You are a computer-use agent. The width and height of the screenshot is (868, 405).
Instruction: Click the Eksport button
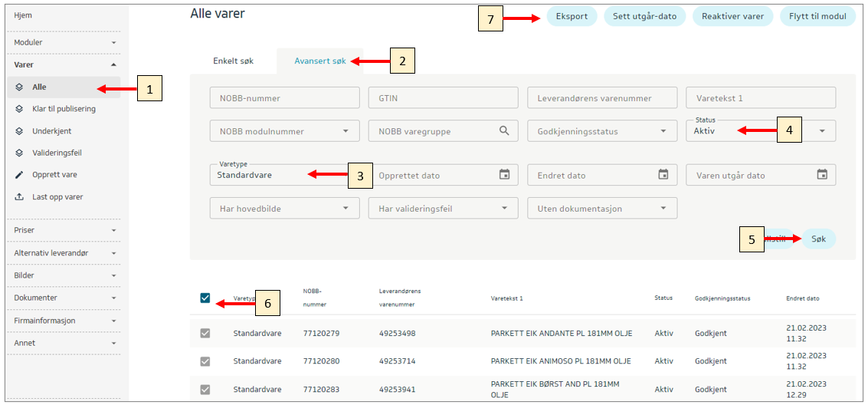pyautogui.click(x=572, y=16)
